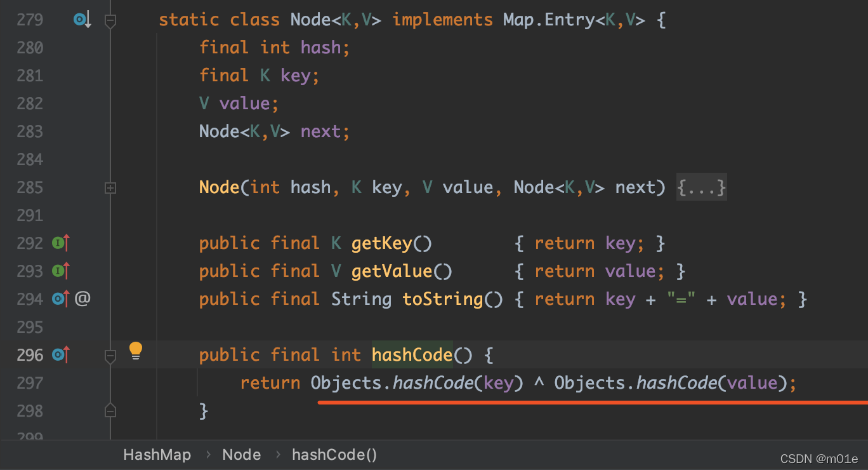Click the subclasses gutter icon on line 279

click(82, 20)
